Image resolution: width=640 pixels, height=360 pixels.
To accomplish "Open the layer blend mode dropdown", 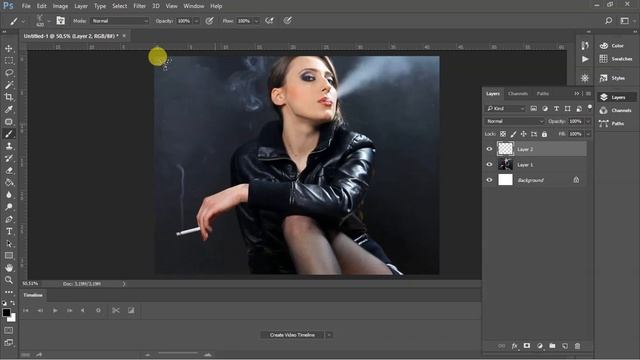I will pos(515,121).
